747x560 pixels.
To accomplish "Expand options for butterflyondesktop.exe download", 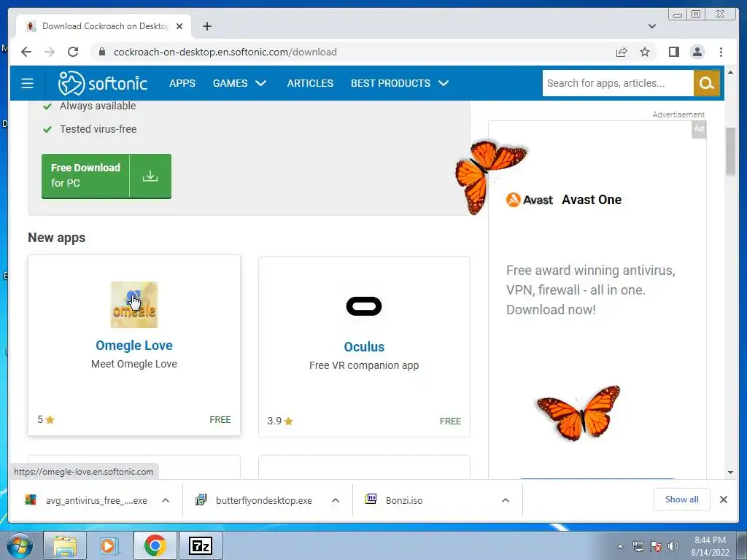I will (336, 500).
